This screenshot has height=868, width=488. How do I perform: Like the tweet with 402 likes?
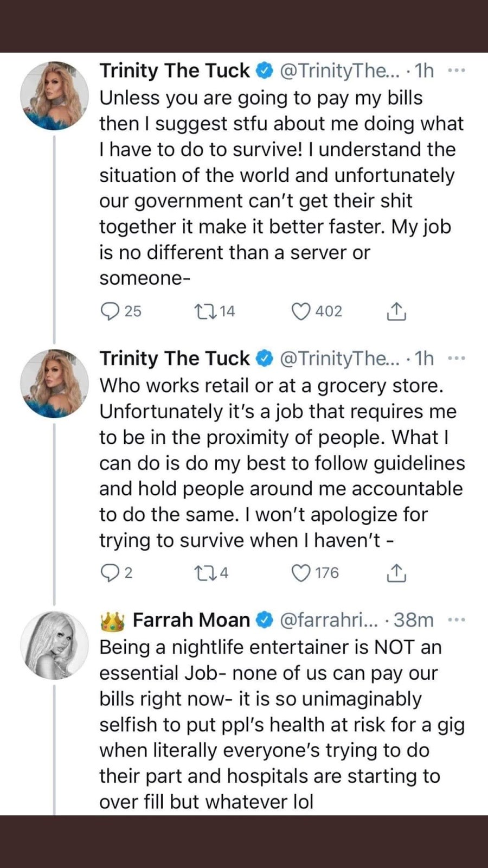point(300,311)
